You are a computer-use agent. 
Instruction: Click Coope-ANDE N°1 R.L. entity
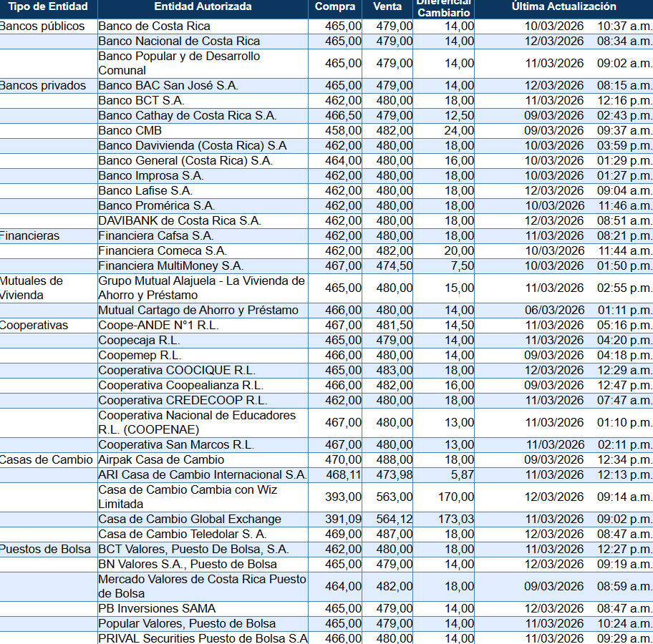click(x=148, y=326)
